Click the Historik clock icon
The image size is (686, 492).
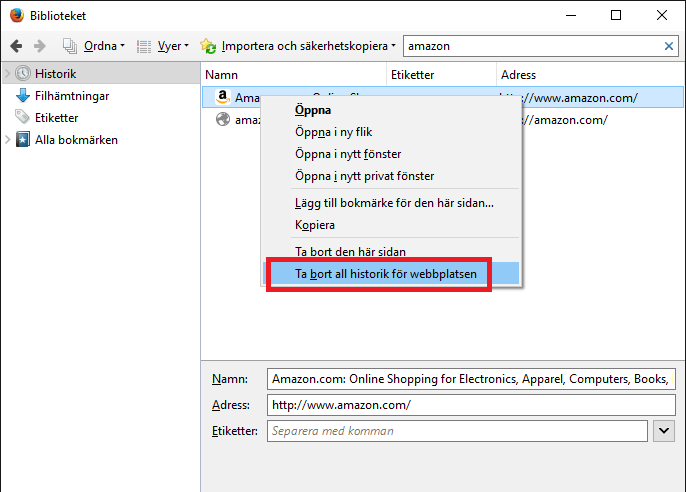tap(23, 73)
